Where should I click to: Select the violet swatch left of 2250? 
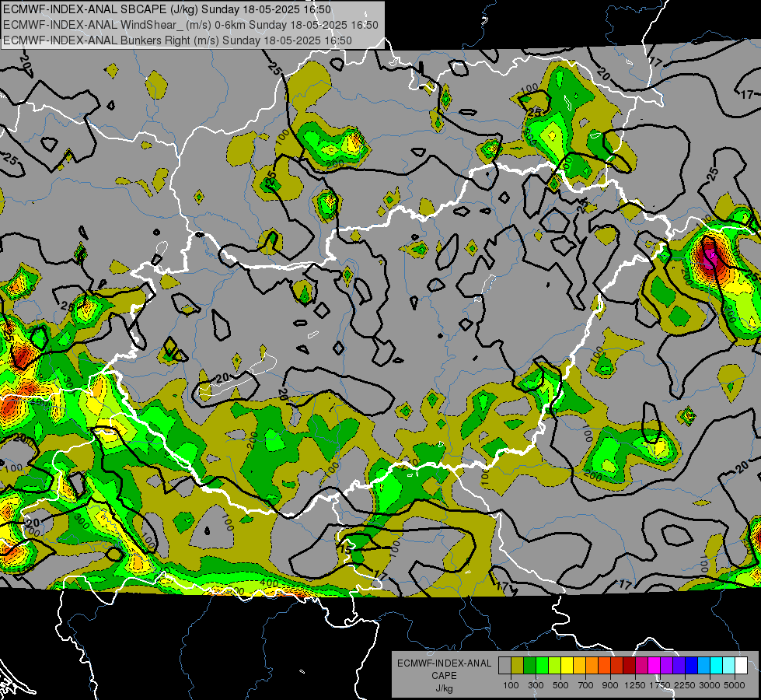click(x=679, y=665)
